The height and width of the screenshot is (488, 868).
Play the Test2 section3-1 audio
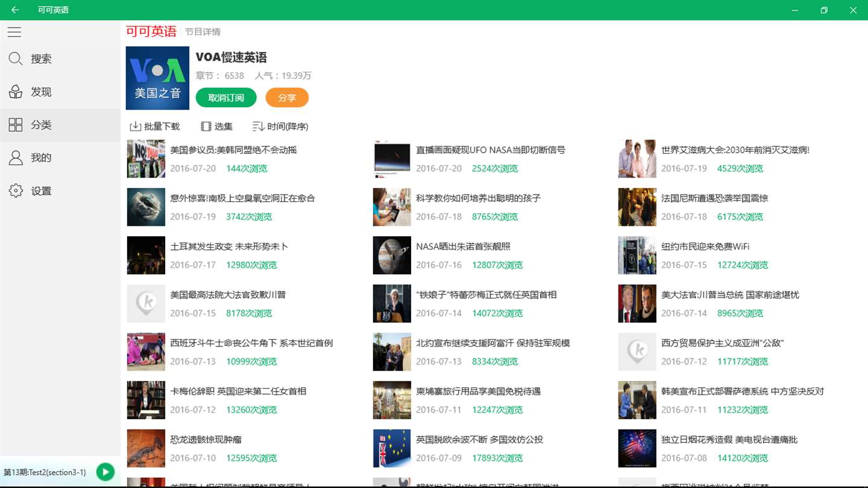point(105,472)
